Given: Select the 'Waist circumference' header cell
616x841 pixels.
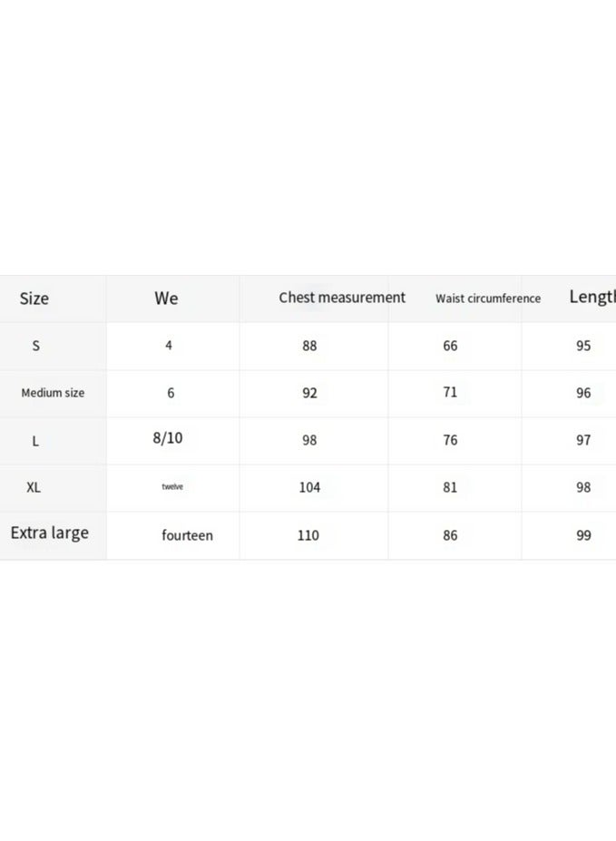Looking at the screenshot, I should (488, 298).
